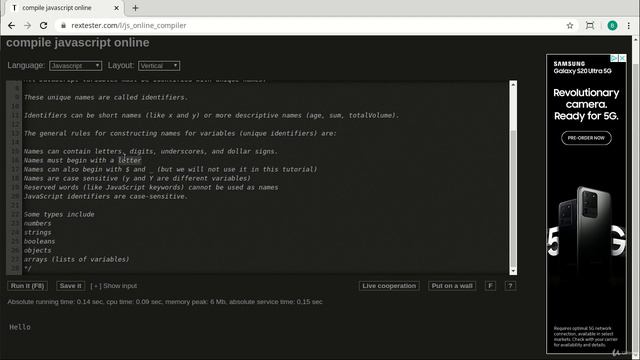Click the line 'Names must begin with a letter'
Image resolution: width=640 pixels, height=360 pixels.
point(82,160)
